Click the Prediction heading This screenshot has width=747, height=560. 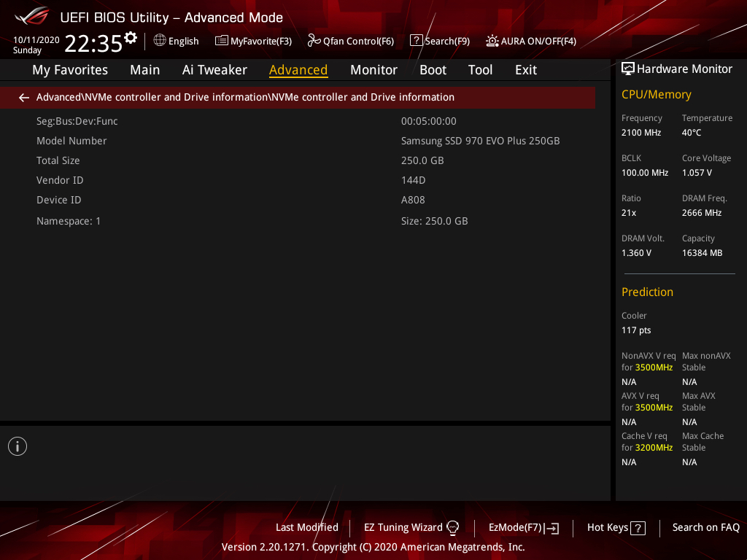click(x=648, y=292)
